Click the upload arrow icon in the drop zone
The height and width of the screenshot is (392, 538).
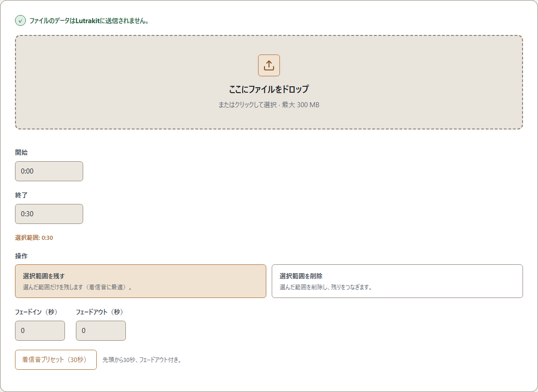pos(269,65)
